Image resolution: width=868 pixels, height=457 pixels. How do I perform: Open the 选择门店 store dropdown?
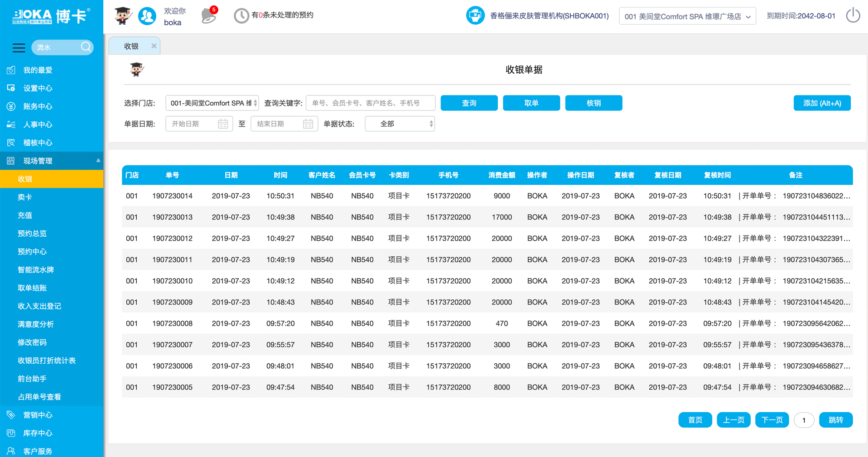(x=212, y=103)
